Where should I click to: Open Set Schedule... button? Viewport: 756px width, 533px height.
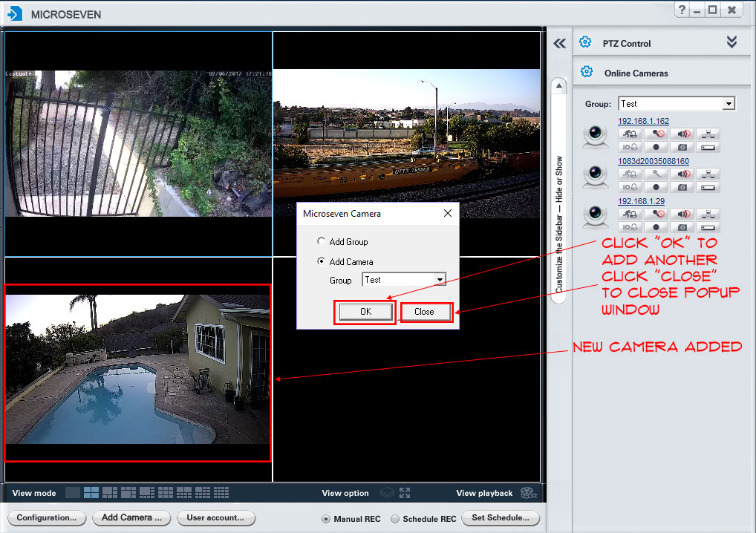point(501,518)
